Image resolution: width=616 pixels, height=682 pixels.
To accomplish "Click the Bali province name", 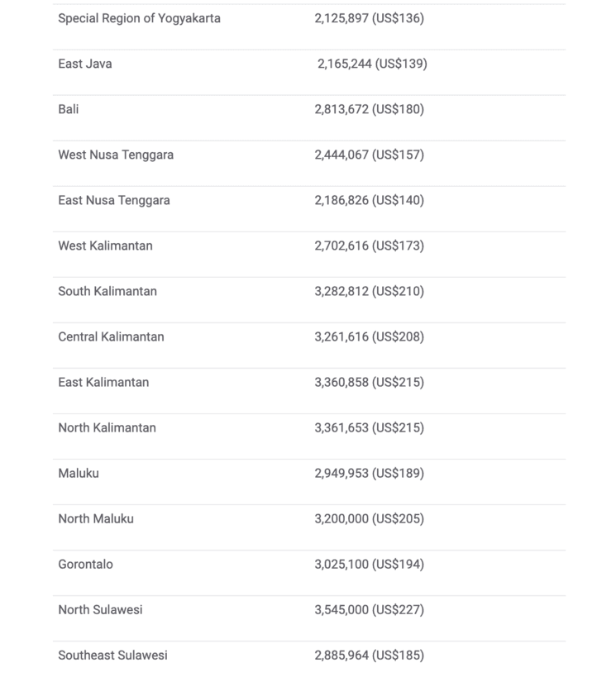I will pyautogui.click(x=69, y=109).
